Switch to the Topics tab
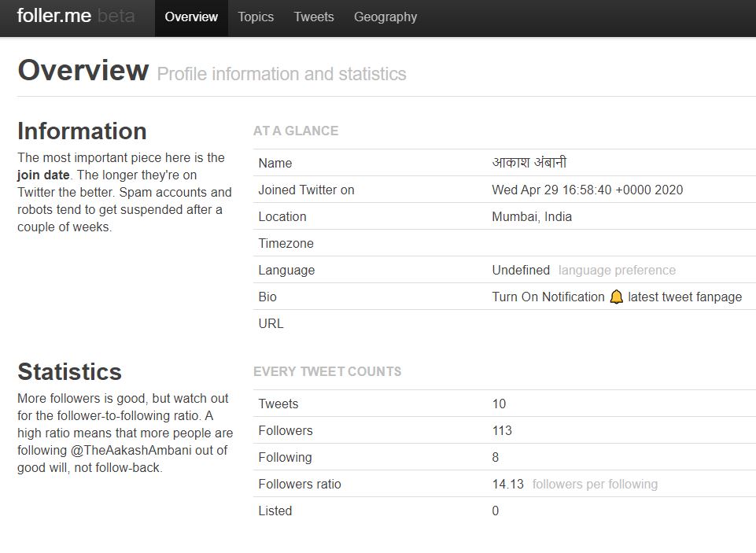756x553 pixels. coord(256,17)
